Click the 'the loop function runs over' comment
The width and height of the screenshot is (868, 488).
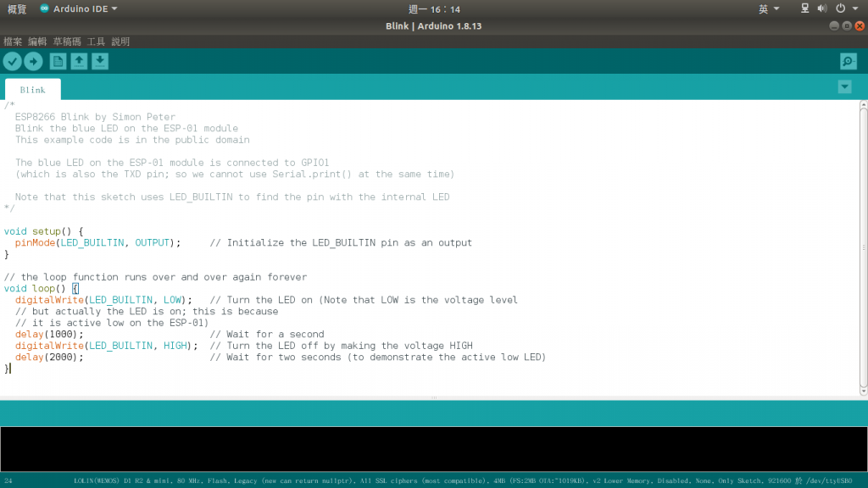click(x=155, y=277)
